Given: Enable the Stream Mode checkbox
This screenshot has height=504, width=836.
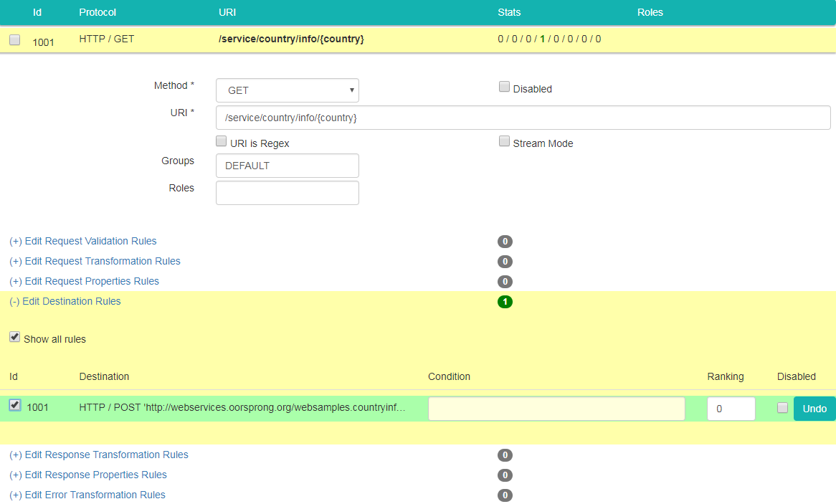Looking at the screenshot, I should (x=504, y=142).
